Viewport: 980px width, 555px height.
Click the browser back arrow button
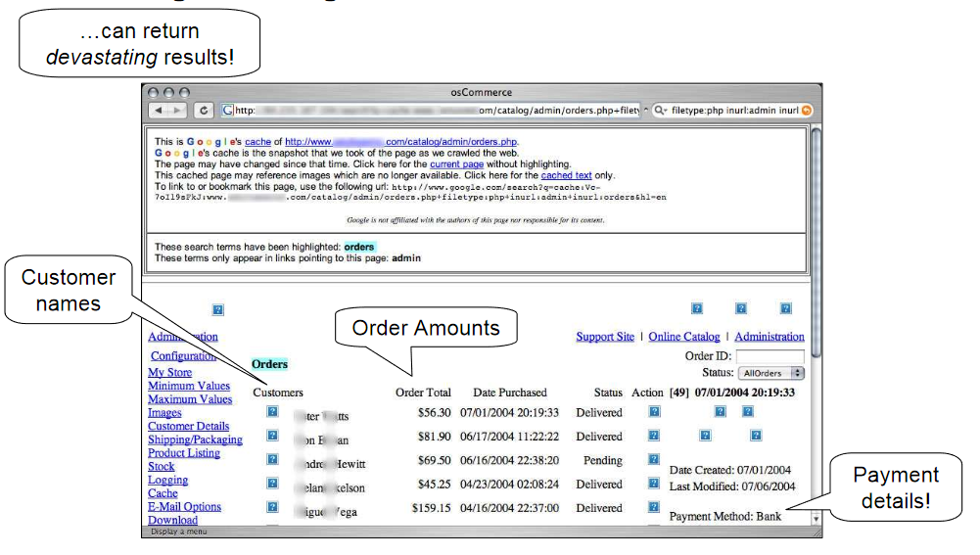[x=159, y=111]
